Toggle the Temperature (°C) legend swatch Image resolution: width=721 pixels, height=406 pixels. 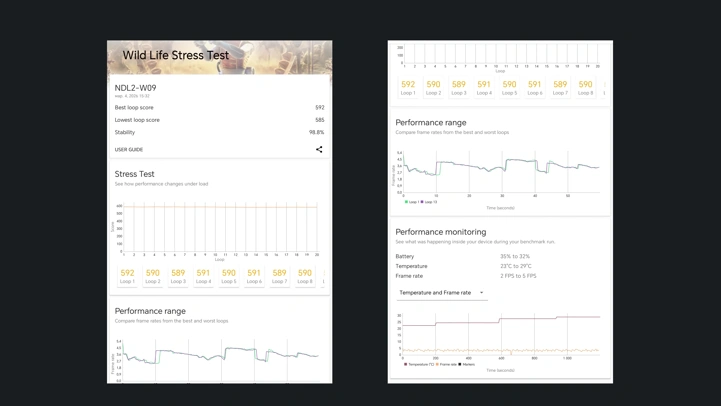(406, 364)
